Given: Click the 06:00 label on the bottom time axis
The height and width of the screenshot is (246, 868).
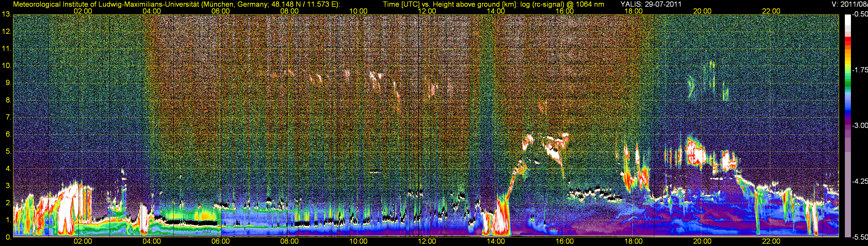Looking at the screenshot, I should (x=220, y=241).
